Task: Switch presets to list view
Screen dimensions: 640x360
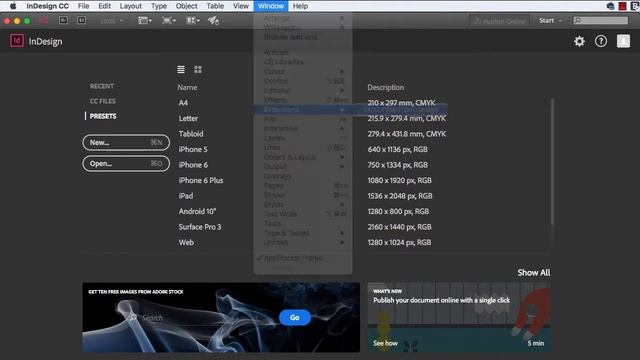Action: [181, 70]
